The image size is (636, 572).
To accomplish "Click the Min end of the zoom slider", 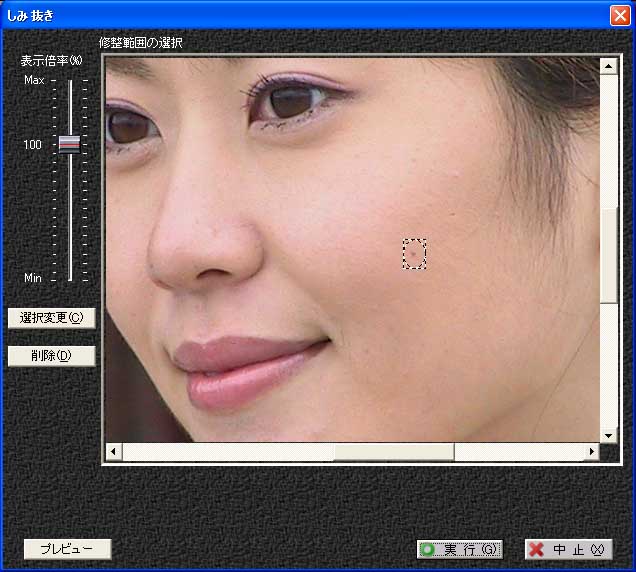I will pos(70,277).
